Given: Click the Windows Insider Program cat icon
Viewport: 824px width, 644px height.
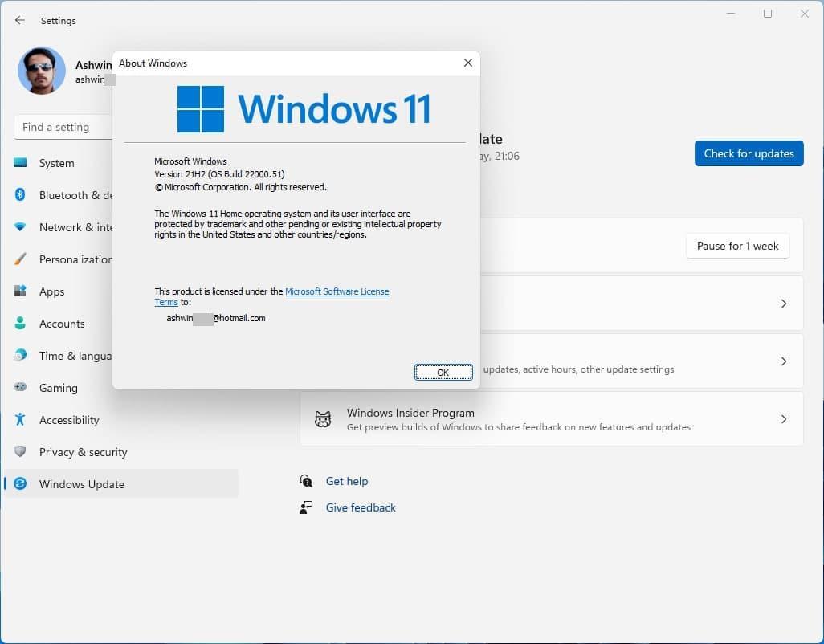Looking at the screenshot, I should pyautogui.click(x=323, y=419).
